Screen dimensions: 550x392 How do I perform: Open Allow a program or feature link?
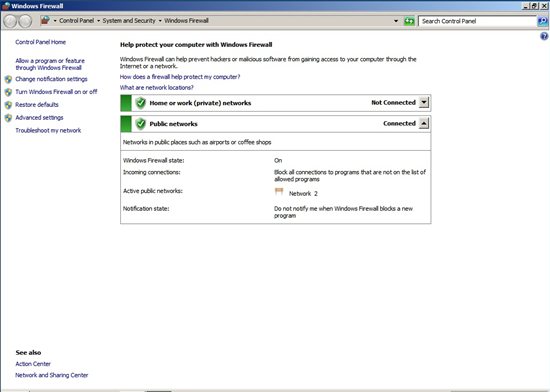tap(50, 64)
